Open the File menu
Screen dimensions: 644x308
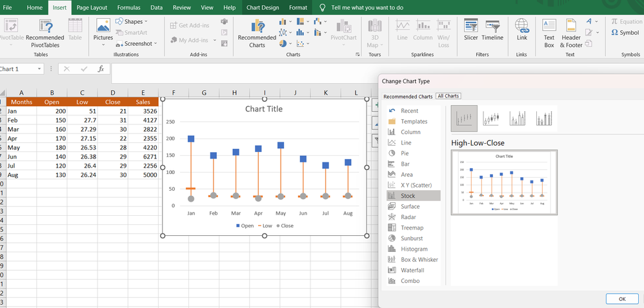[7, 7]
